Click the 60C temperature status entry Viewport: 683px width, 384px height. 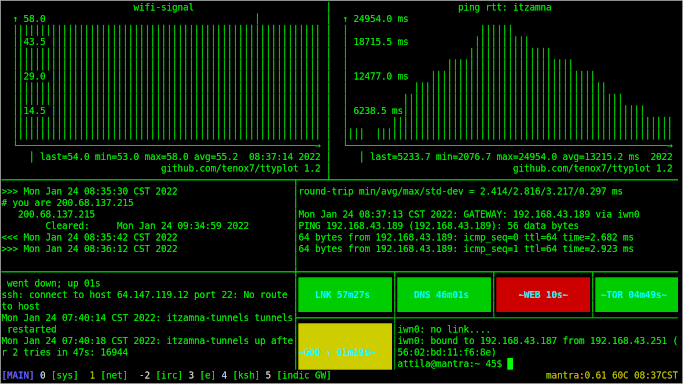coord(620,375)
